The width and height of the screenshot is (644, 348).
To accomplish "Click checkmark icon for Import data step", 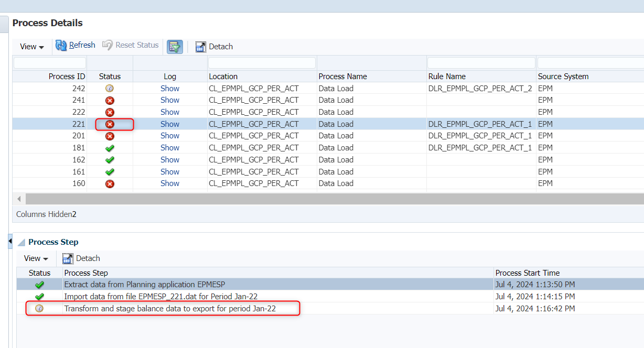I will coord(39,297).
